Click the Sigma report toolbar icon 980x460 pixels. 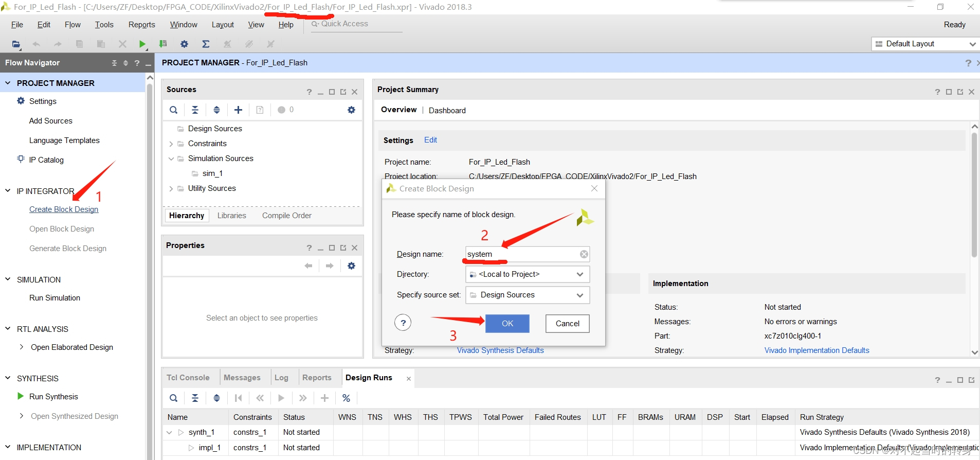[206, 44]
